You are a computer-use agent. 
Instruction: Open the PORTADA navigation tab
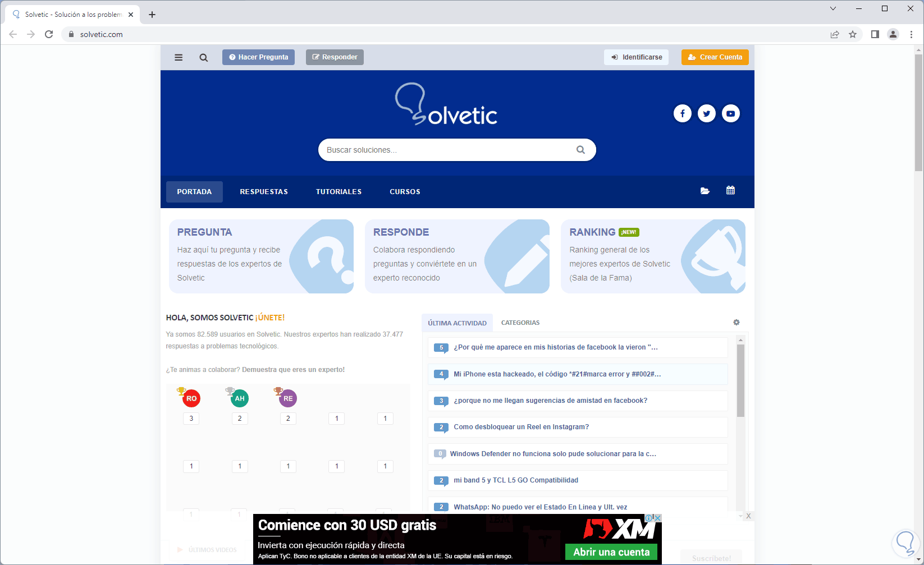pyautogui.click(x=194, y=192)
